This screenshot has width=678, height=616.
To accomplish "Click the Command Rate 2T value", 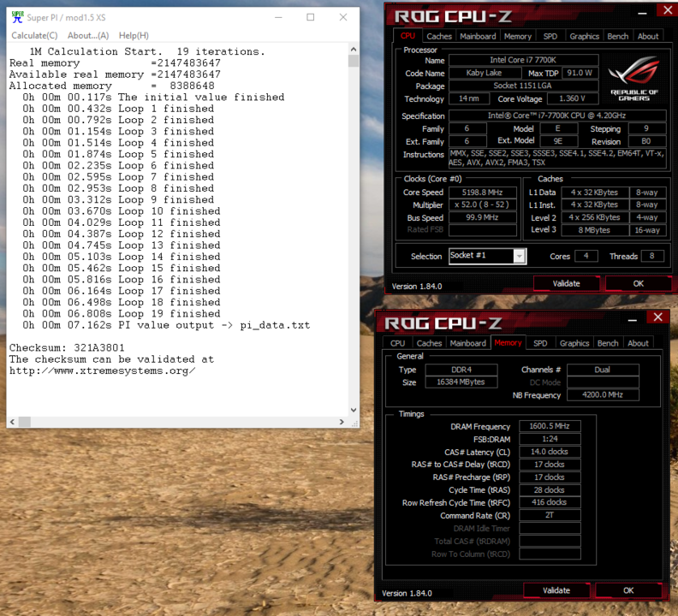I will coord(549,515).
